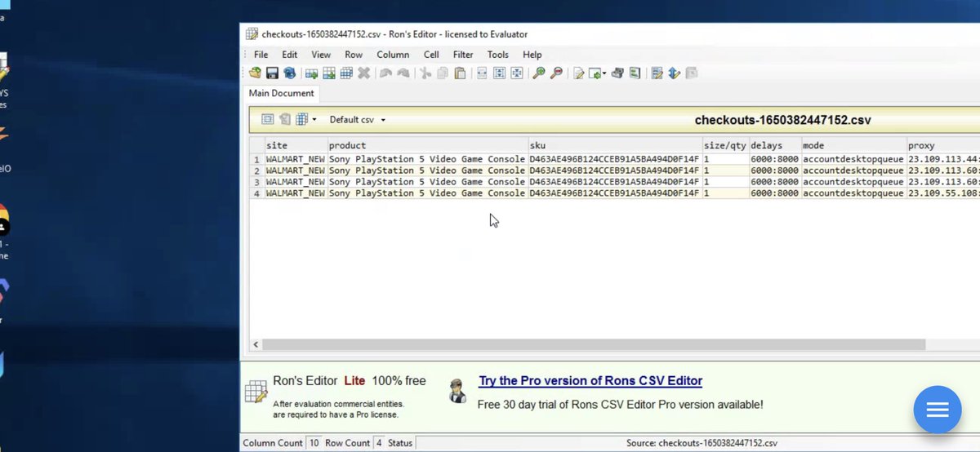Click the blue-yellow sort arrows icon

tap(674, 73)
